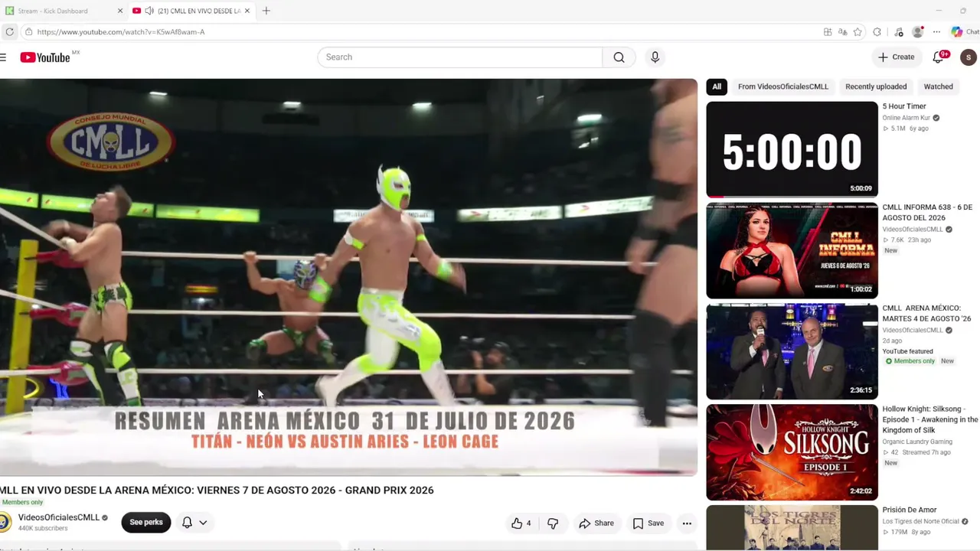This screenshot has width=980, height=551.
Task: Mute the CMLL tab audio icon
Action: coord(149,11)
